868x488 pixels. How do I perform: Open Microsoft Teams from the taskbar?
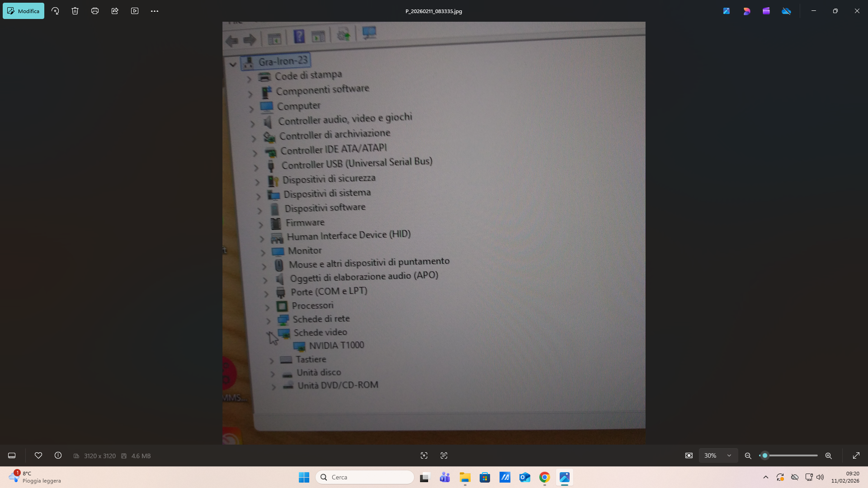[445, 477]
